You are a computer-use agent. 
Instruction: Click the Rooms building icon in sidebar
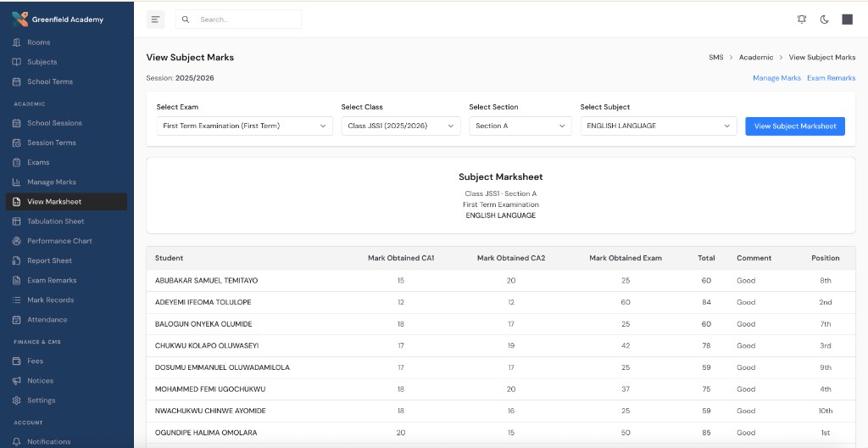coord(17,42)
